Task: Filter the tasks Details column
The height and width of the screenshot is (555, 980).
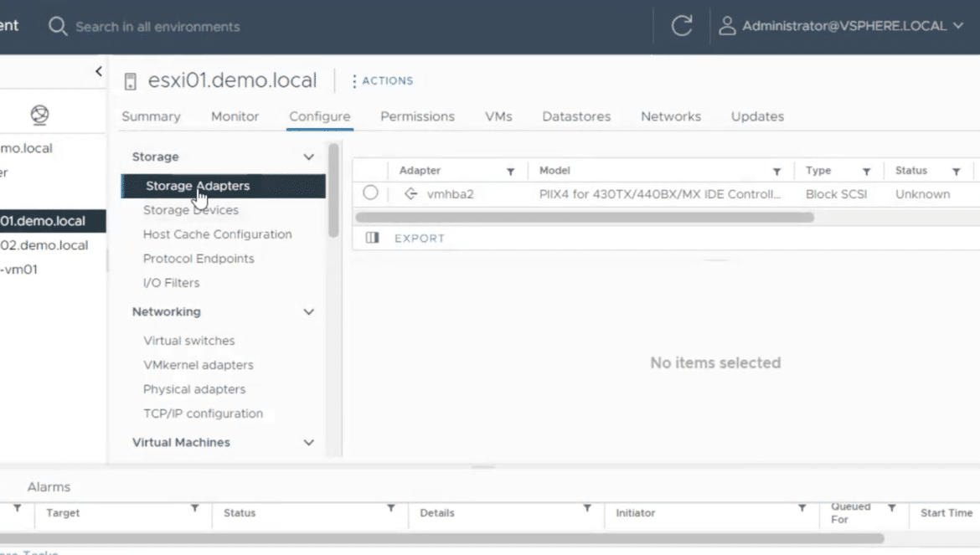Action: tap(587, 508)
